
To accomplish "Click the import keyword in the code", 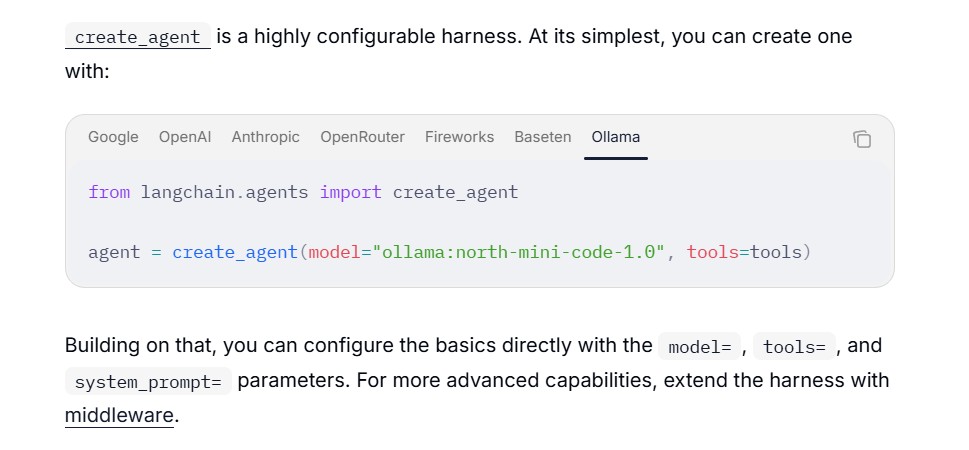I will [x=350, y=192].
